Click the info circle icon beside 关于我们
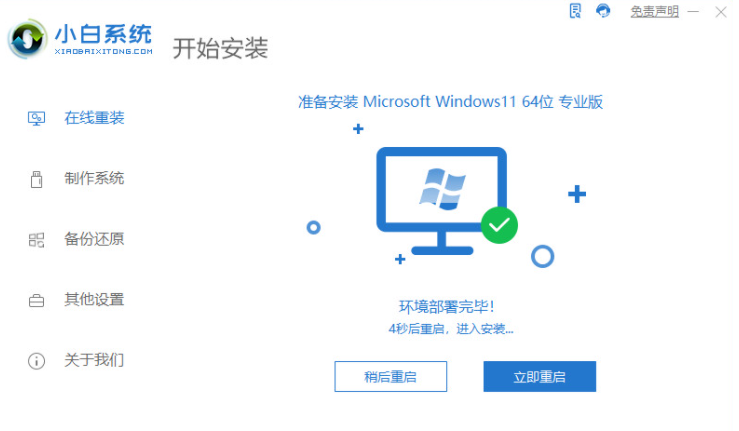The image size is (739, 431). 36,361
